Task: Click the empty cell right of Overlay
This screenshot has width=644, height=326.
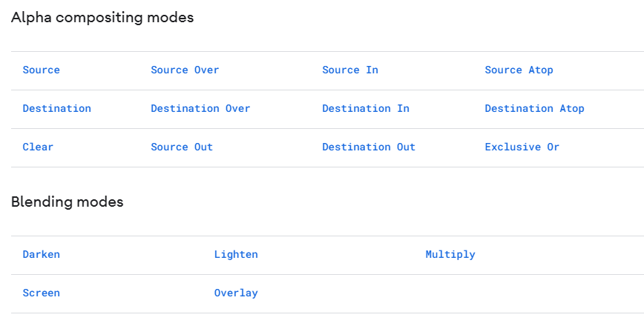Action: point(530,293)
